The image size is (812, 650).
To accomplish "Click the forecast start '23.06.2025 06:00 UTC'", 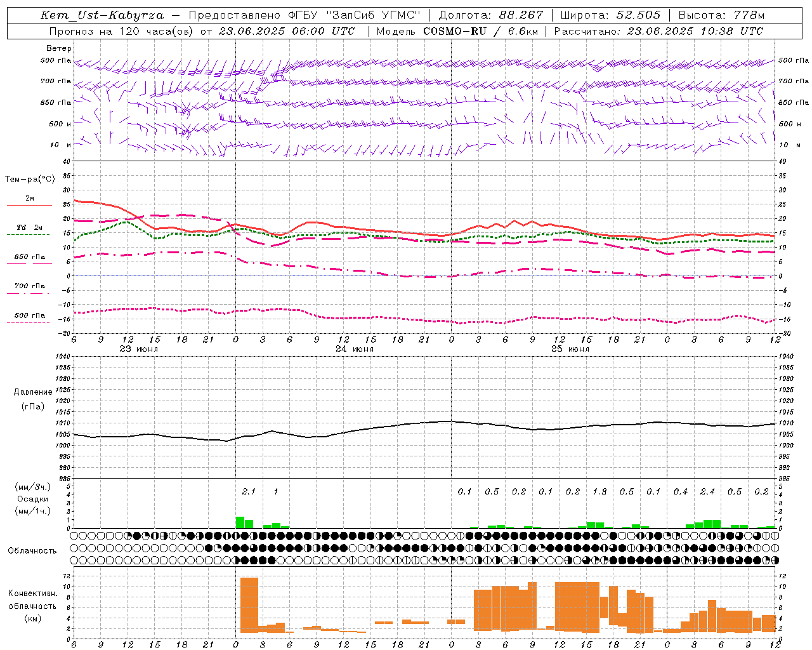I will click(286, 31).
